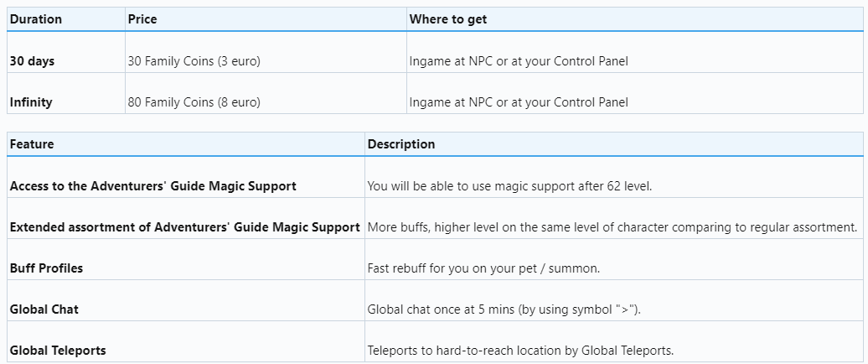Select the 'Infinity' duration cell
The height and width of the screenshot is (364, 868).
tap(31, 102)
